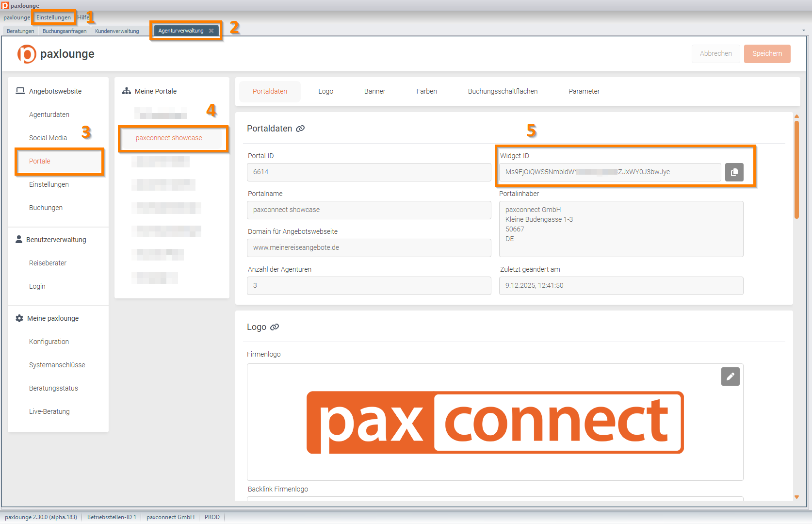Screen dimensions: 812x524
Task: Click the Abbrechen button
Action: point(715,53)
